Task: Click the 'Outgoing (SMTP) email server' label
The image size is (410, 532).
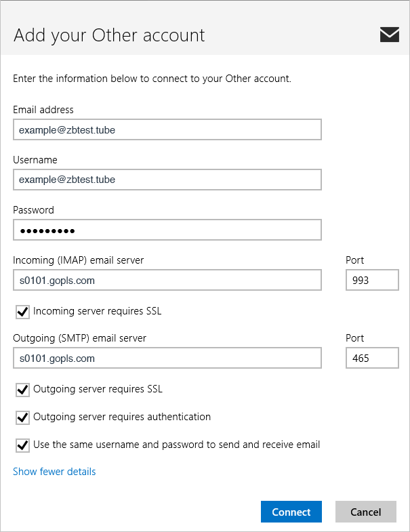Action: [79, 338]
